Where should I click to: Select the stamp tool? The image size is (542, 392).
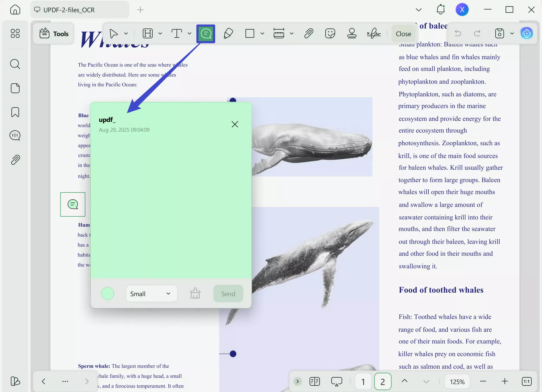[352, 33]
